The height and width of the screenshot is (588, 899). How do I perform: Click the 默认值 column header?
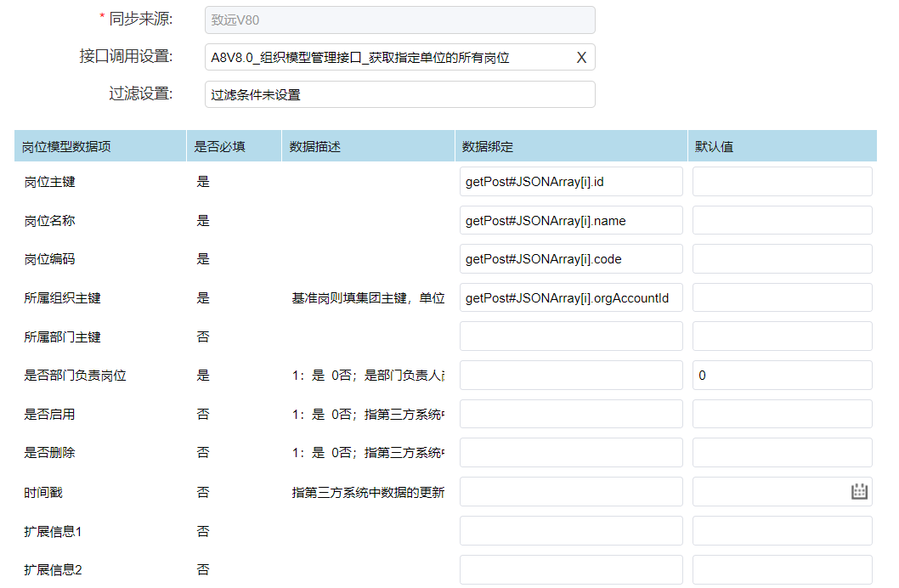tap(782, 146)
